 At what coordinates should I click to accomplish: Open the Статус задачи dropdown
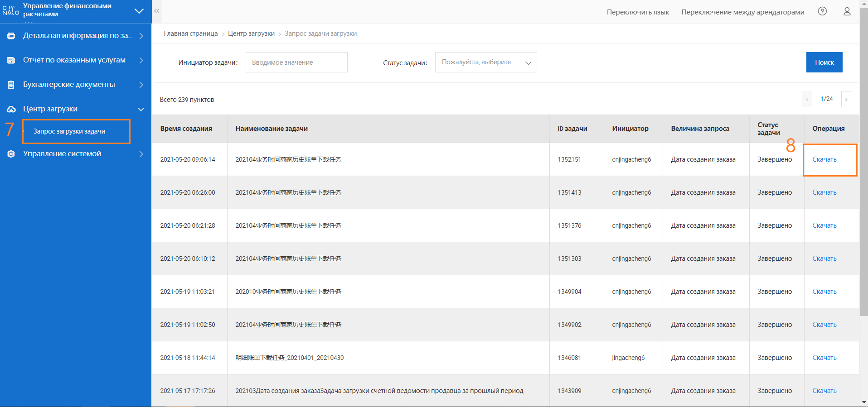pyautogui.click(x=486, y=62)
